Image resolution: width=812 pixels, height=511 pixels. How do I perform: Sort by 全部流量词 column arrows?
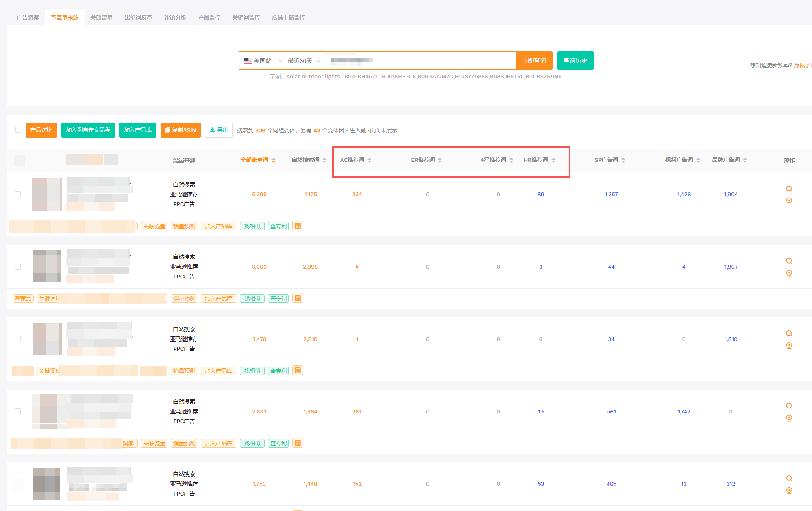[x=274, y=160]
